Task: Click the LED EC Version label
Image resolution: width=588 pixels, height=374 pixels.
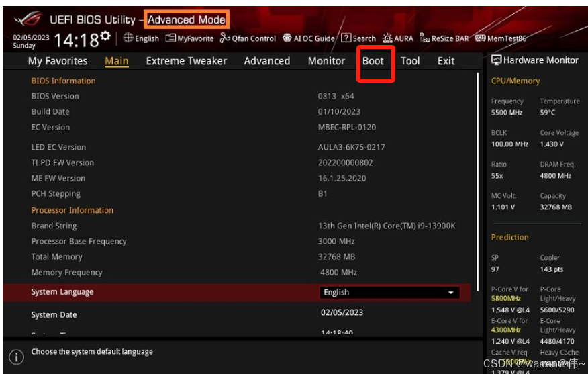Action: (x=58, y=148)
